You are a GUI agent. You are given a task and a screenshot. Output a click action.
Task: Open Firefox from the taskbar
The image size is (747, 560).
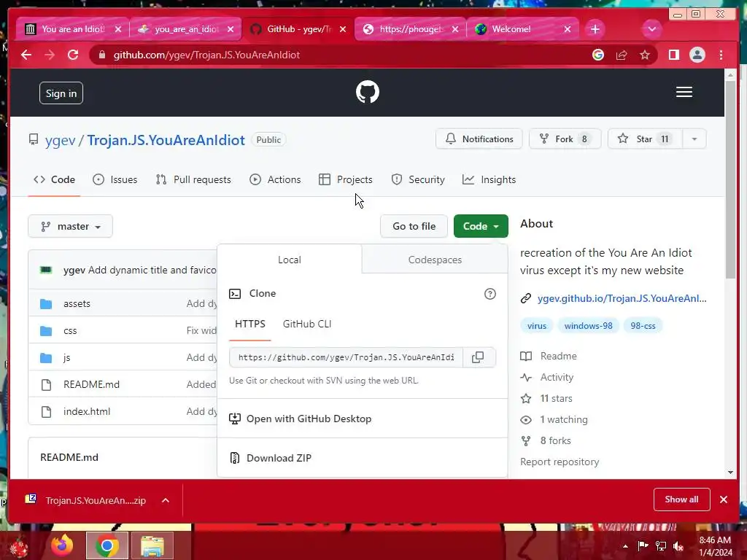coord(63,545)
